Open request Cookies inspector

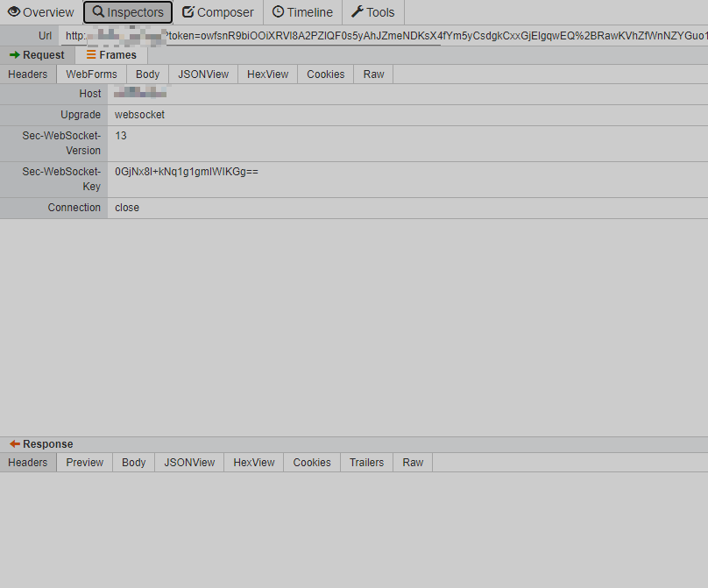coord(325,74)
